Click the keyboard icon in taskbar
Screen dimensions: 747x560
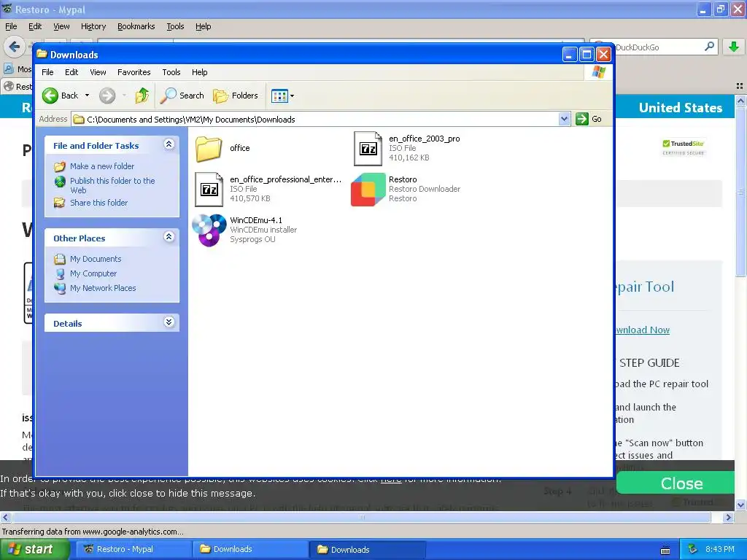pyautogui.click(x=665, y=551)
